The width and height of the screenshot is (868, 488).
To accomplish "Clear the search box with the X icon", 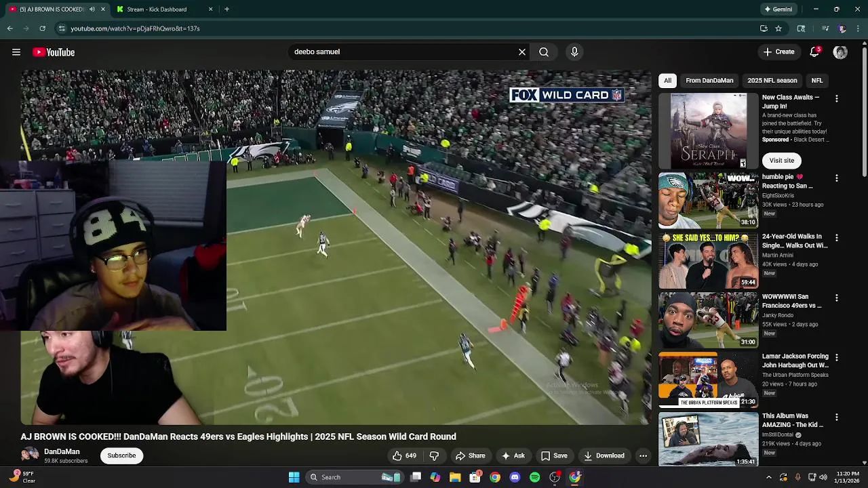I will pos(522,52).
